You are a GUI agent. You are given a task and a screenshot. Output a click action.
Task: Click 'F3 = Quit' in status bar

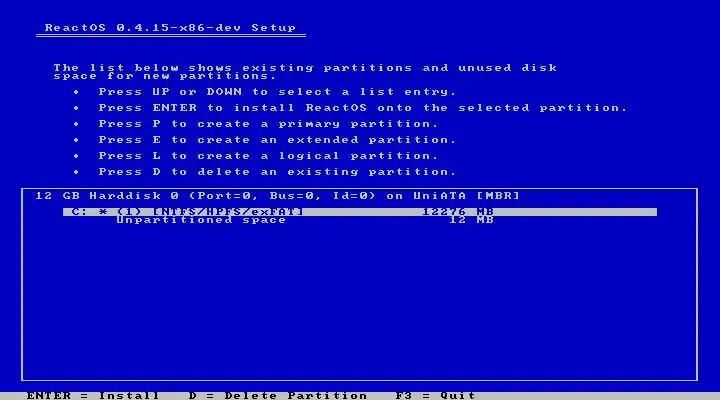coord(435,395)
